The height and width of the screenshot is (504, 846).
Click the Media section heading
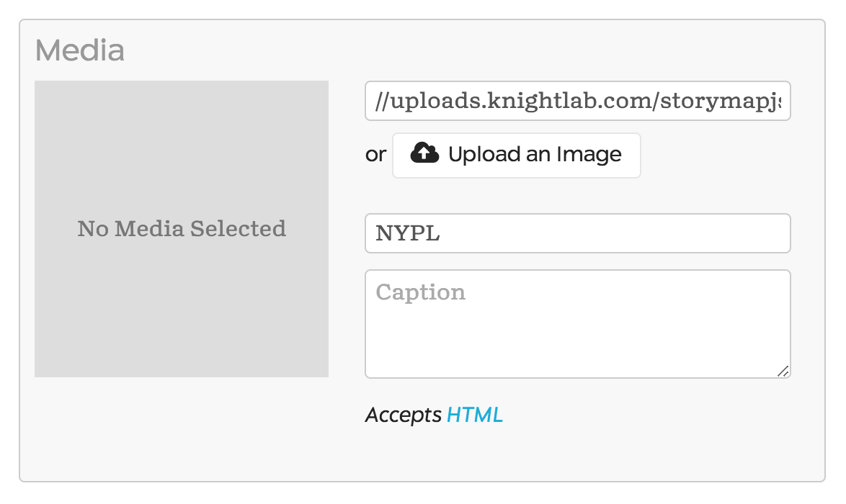click(x=80, y=50)
